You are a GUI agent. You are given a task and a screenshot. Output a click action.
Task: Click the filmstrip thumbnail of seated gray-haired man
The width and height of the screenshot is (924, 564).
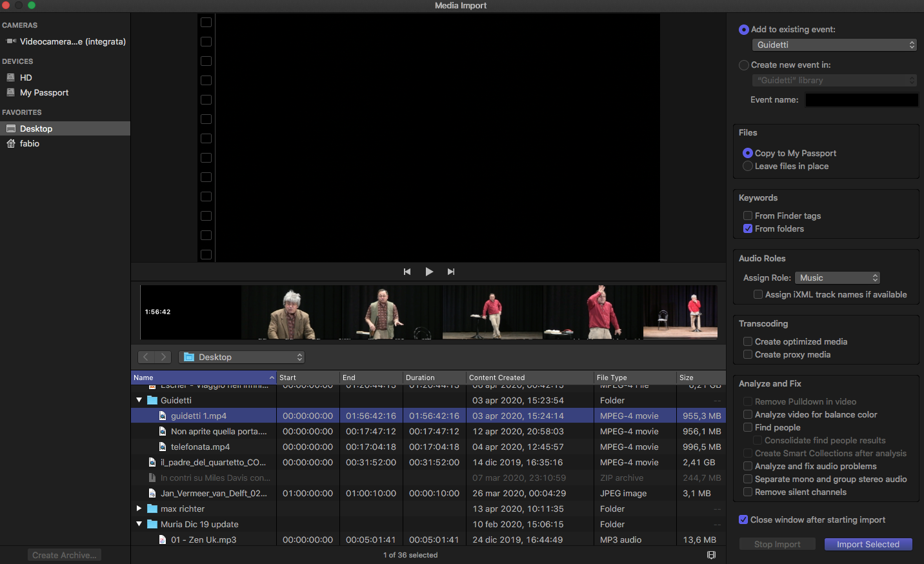[292, 312]
